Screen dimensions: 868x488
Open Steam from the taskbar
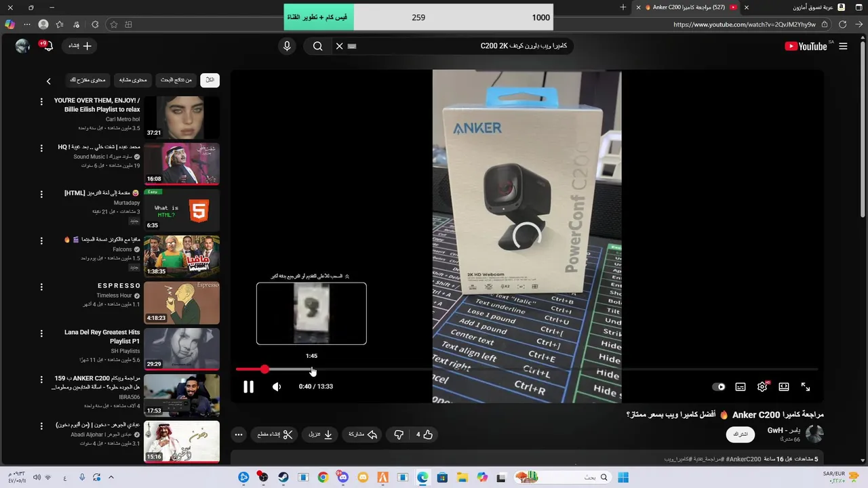(x=283, y=477)
